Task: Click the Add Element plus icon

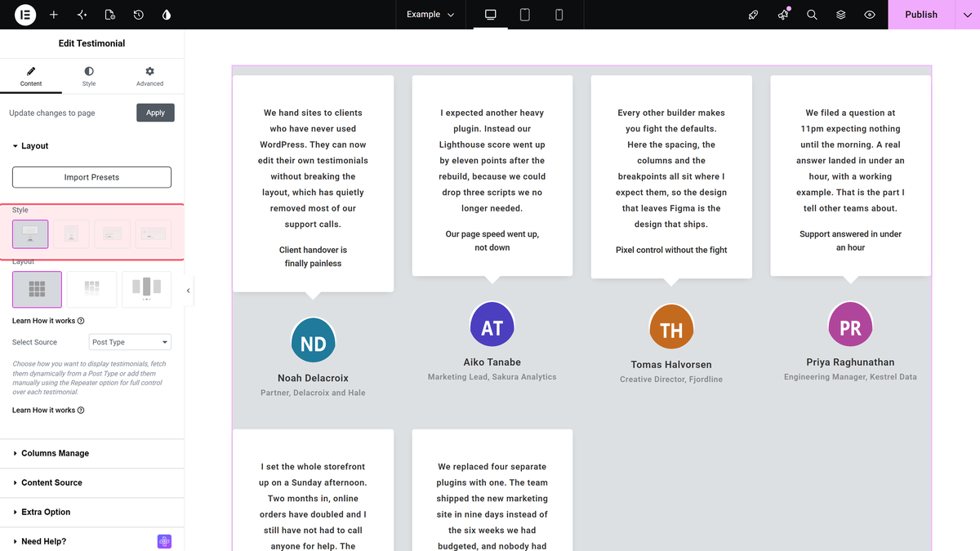Action: (x=54, y=15)
